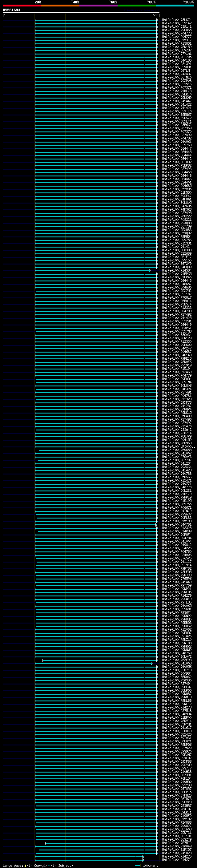Select label UniRef100_B9T0C1
Viewport: 197px width, 868px height.
[x=176, y=737]
